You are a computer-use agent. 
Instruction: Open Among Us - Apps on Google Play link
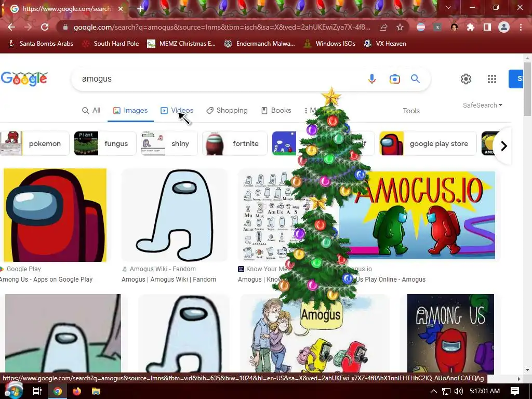46,279
